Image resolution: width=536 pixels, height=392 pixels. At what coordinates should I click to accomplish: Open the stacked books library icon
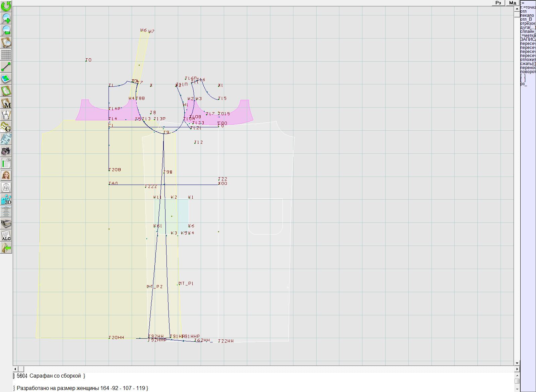click(6, 223)
